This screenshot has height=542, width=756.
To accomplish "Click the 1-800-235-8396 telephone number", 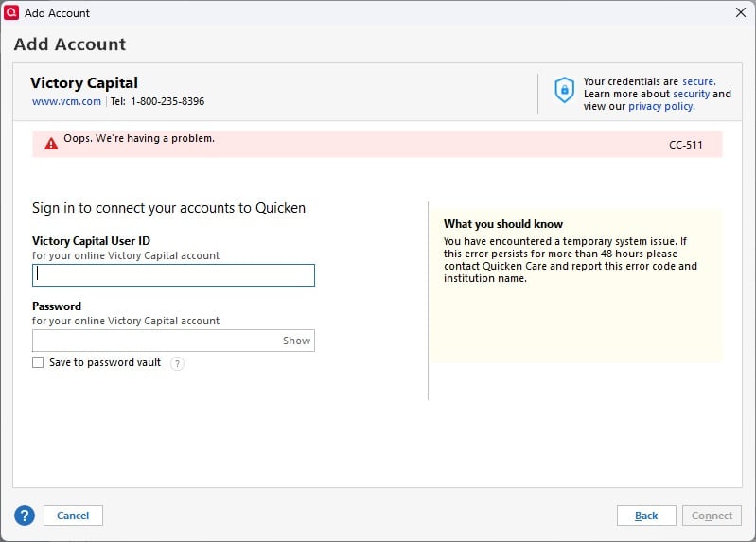I will pyautogui.click(x=167, y=101).
